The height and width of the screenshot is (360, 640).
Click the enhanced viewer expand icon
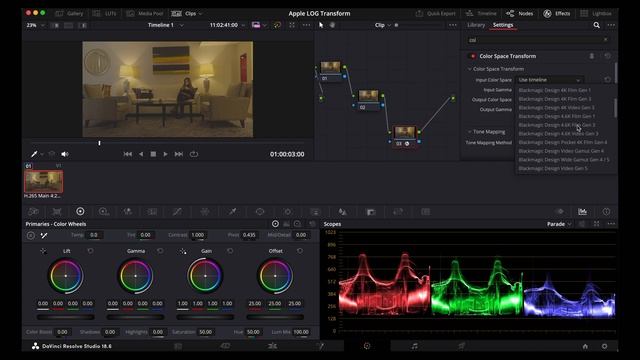292,25
